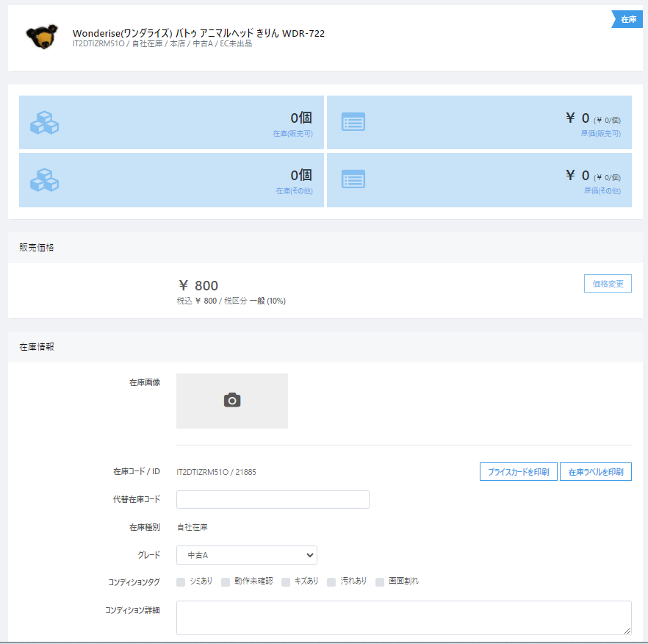Click the 自社在庫 stock type value

pyautogui.click(x=192, y=527)
